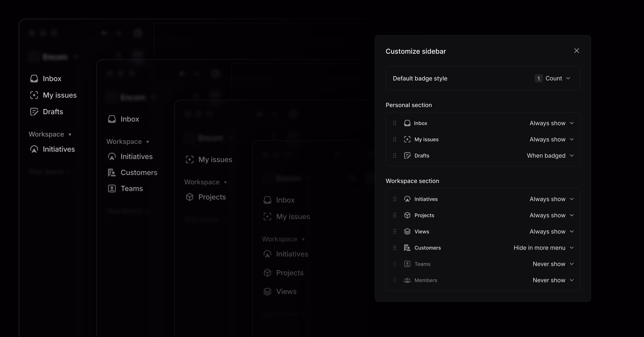Click the Inbox icon in Customize dialog
Screen dimensions: 644x337
(x=407, y=123)
